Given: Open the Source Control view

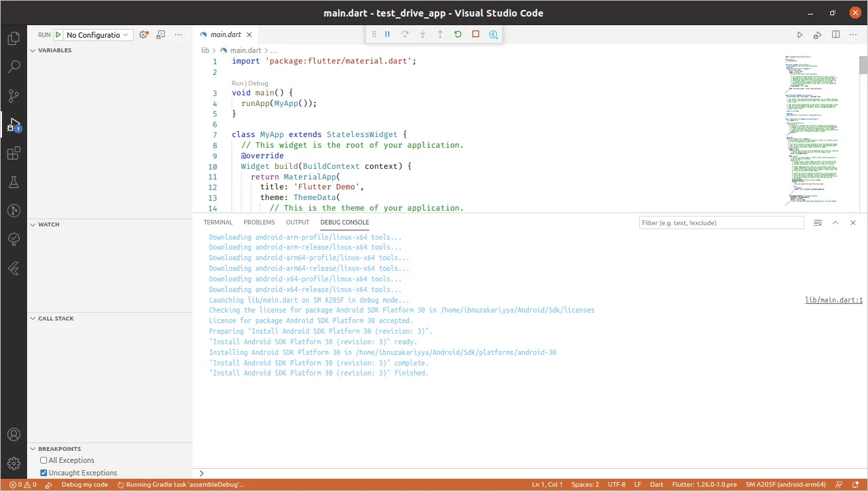Looking at the screenshot, I should [13, 96].
